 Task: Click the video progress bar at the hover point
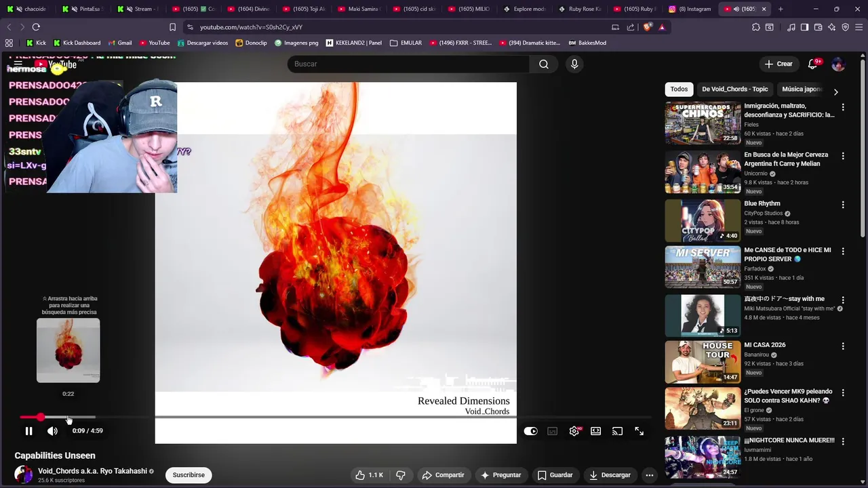coord(68,417)
